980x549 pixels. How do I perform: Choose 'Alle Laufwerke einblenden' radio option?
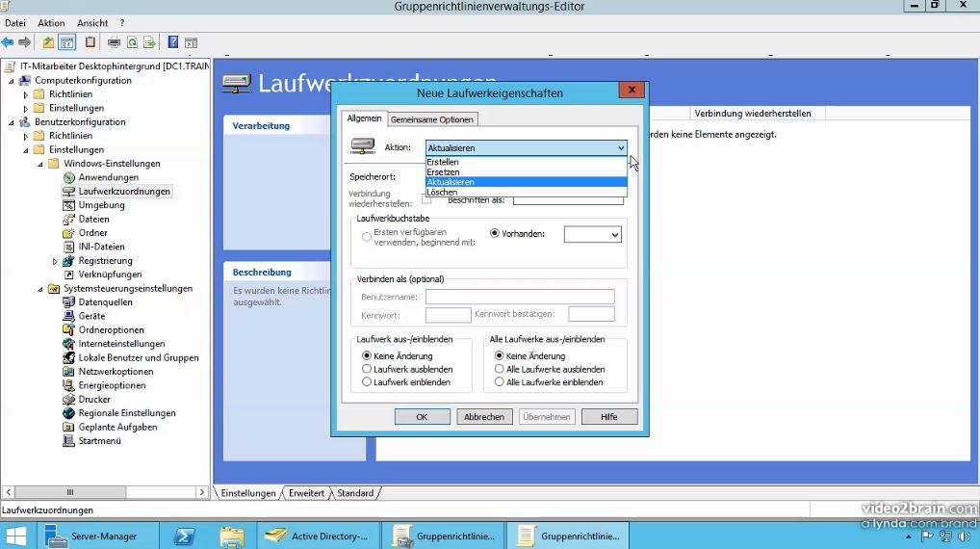click(x=499, y=382)
